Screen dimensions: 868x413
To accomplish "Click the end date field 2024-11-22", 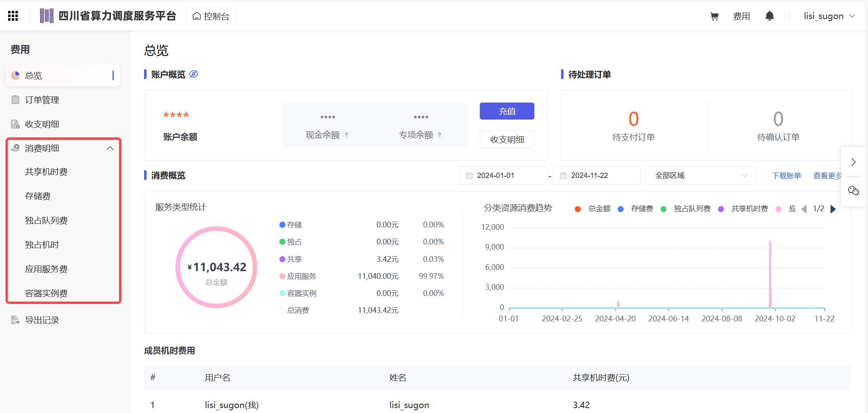I will (596, 175).
